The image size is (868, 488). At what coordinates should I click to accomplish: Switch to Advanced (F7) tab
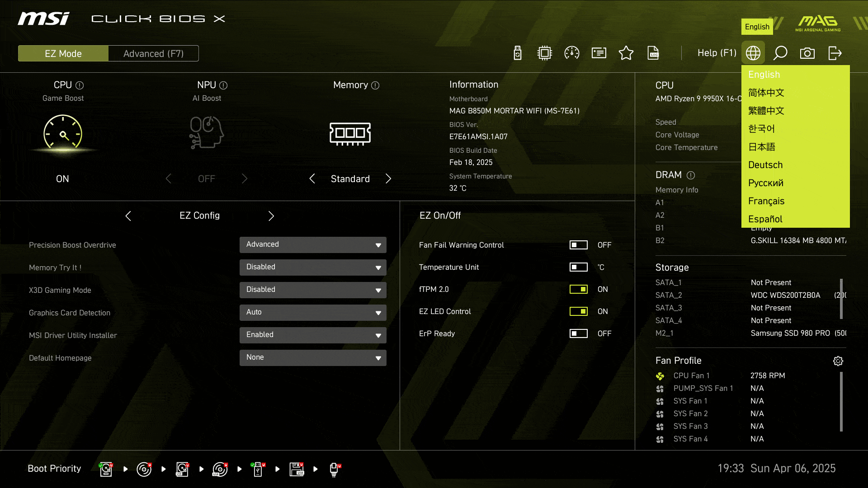154,53
